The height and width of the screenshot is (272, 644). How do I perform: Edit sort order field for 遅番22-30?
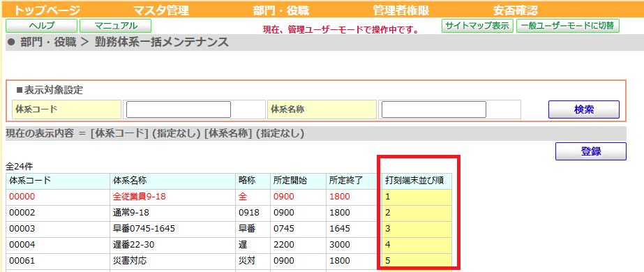417,245
